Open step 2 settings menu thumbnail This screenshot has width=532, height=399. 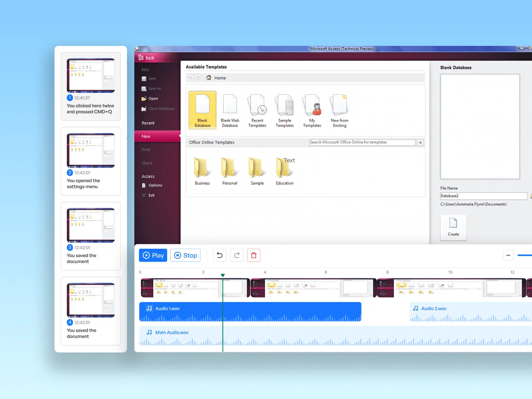coord(91,150)
